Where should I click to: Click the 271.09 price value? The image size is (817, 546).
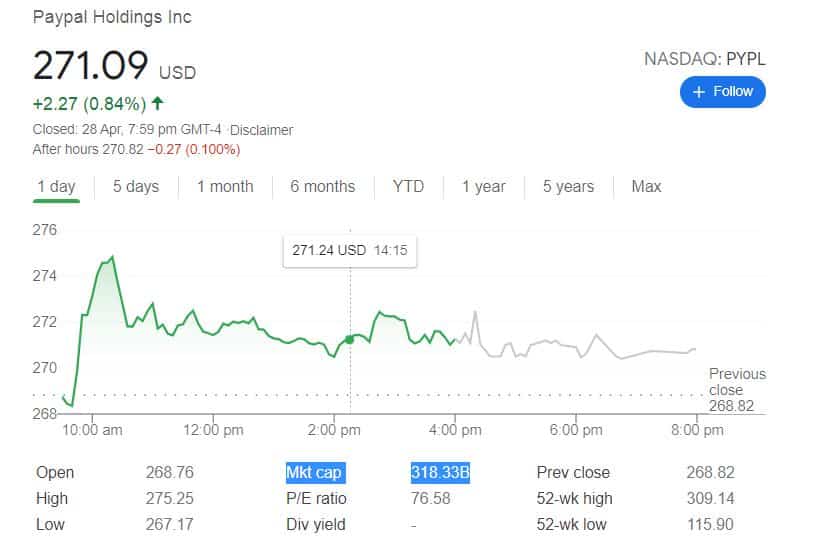point(90,66)
